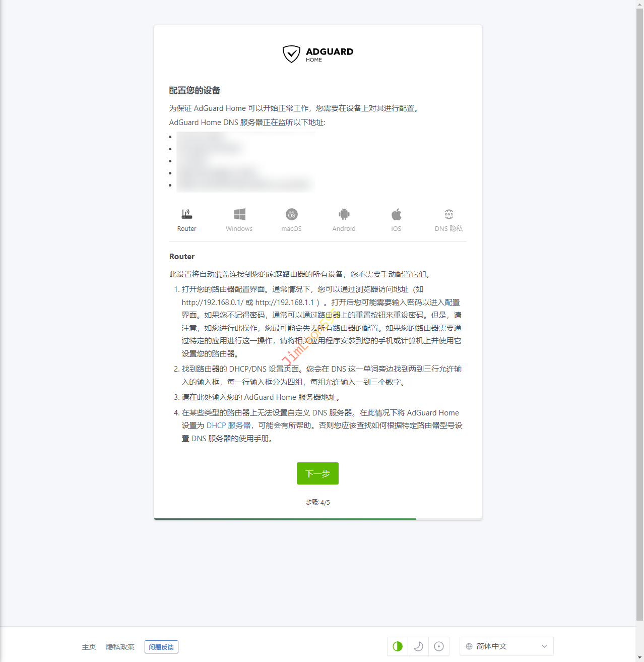Screen dimensions: 644x662
Task: Enable light theme sun toggle
Action: (439, 646)
